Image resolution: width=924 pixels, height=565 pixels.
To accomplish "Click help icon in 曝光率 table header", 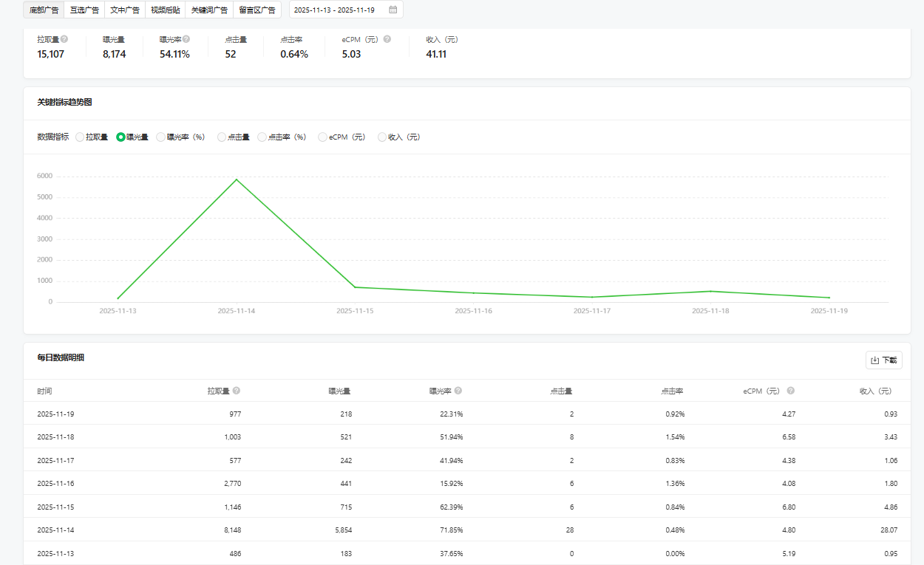I will [x=458, y=391].
